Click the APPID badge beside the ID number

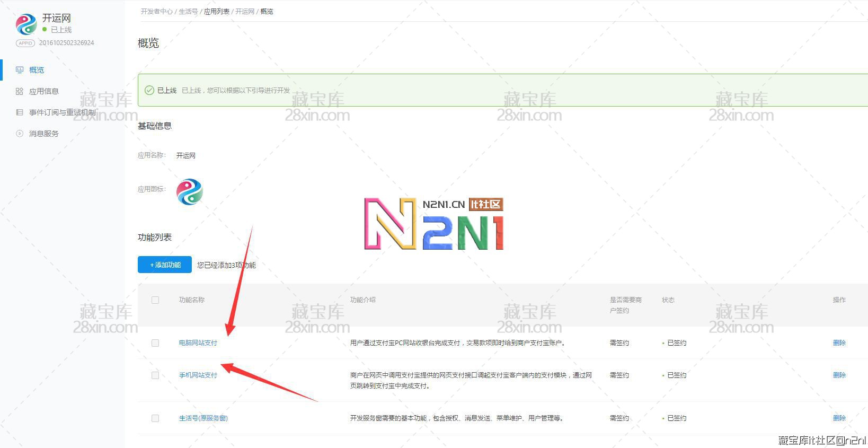coord(25,43)
